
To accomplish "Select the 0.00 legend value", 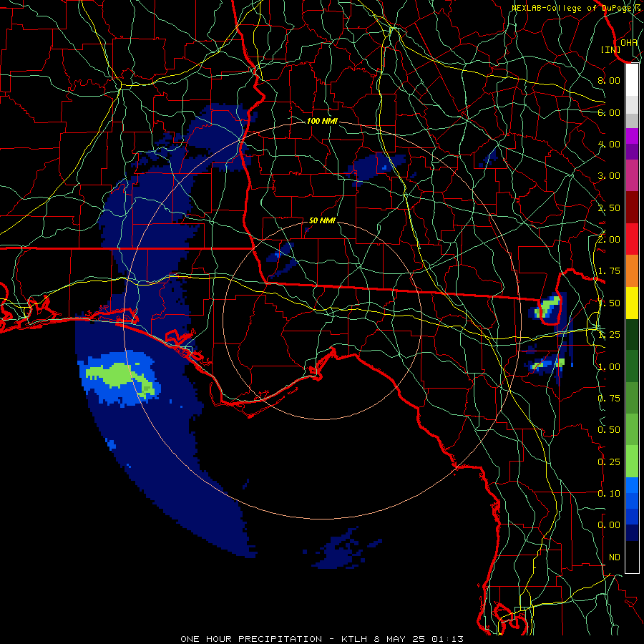I will 609,525.
